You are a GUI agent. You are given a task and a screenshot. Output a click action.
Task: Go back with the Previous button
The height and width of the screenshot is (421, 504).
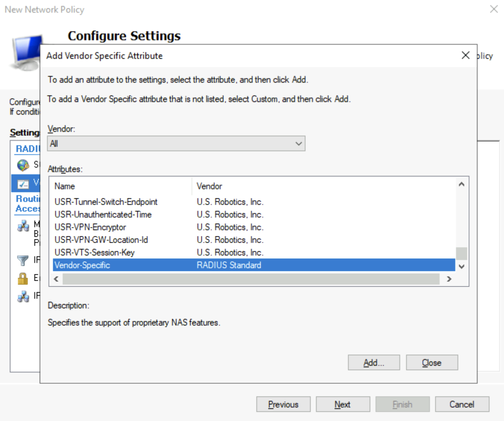pyautogui.click(x=283, y=404)
